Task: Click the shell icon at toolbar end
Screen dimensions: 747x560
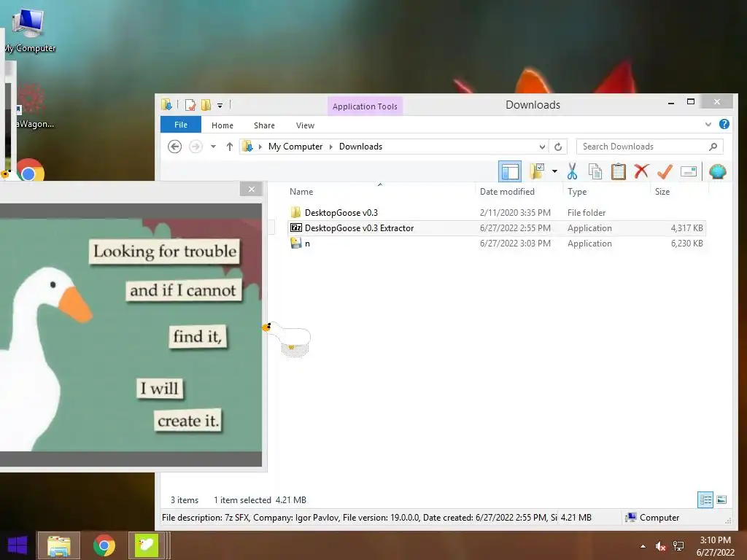Action: point(718,171)
